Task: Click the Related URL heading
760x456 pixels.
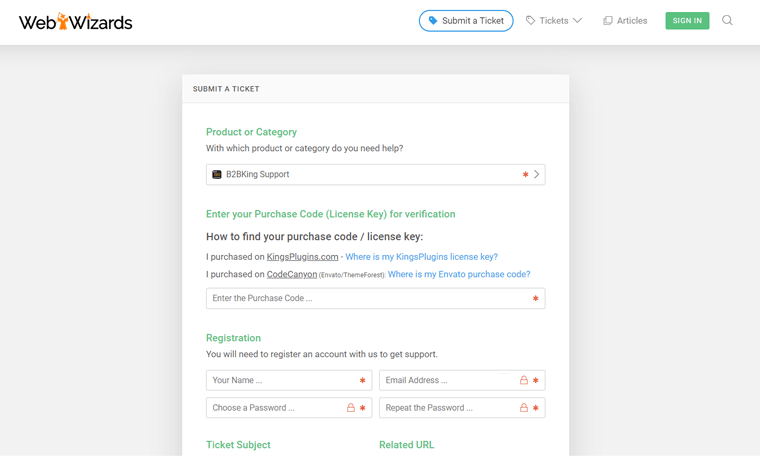Action: pos(406,445)
